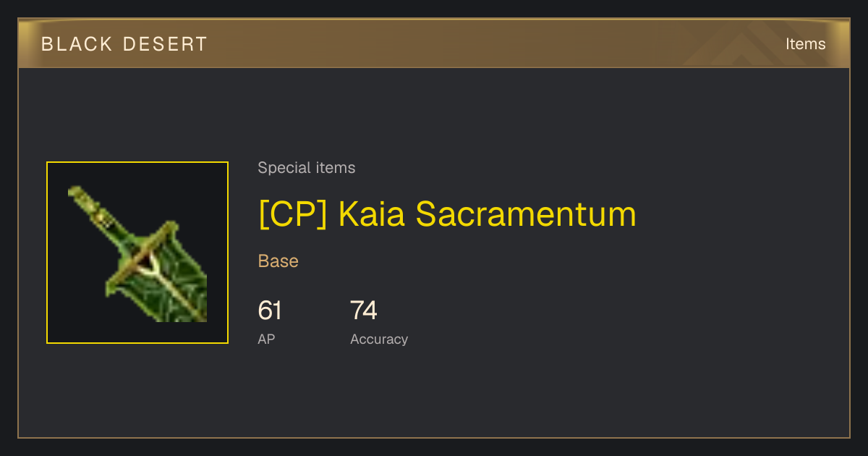Click the Accuracy value 74

[364, 311]
